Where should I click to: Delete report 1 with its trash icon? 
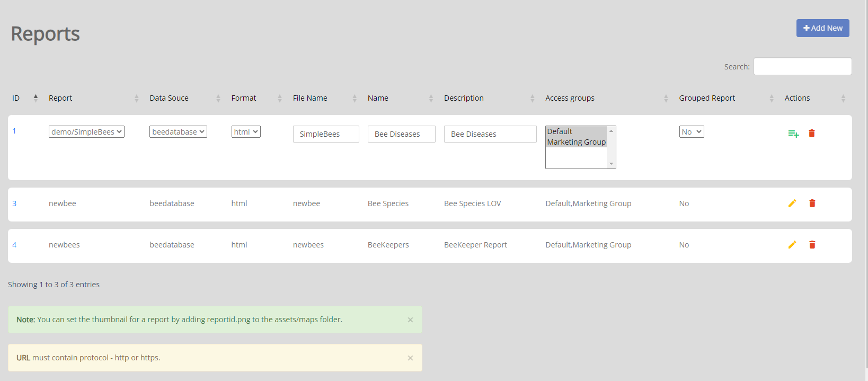(x=811, y=134)
